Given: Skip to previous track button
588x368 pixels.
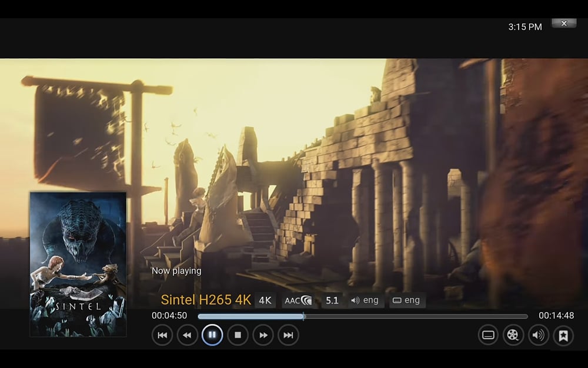Looking at the screenshot, I should tap(162, 335).
